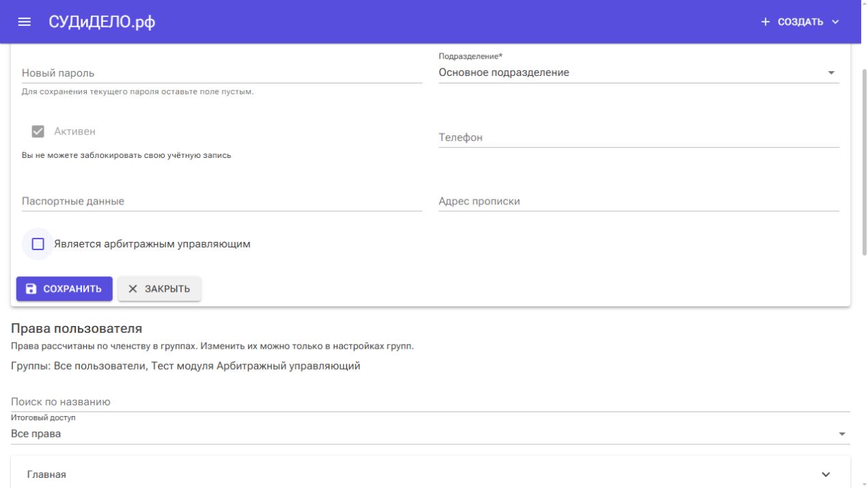The height and width of the screenshot is (488, 868).
Task: Check Является арбитражным управляющим checkbox
Action: coord(38,244)
